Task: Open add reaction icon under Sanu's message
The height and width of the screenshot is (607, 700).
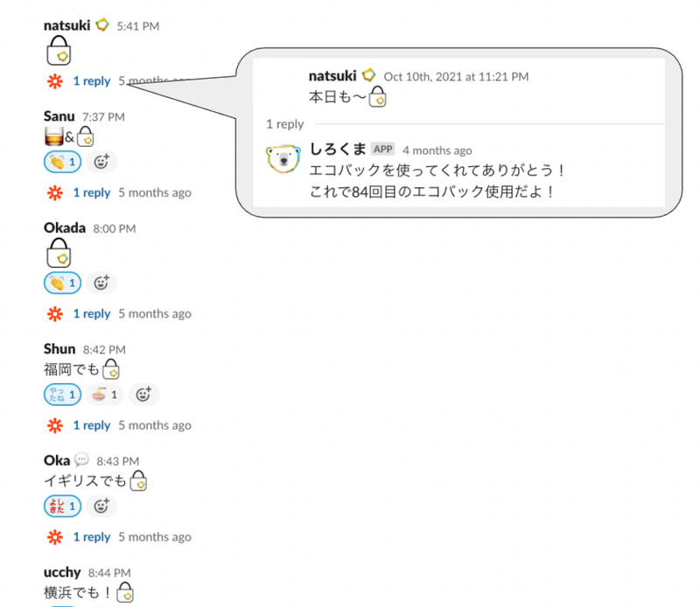Action: click(x=101, y=162)
